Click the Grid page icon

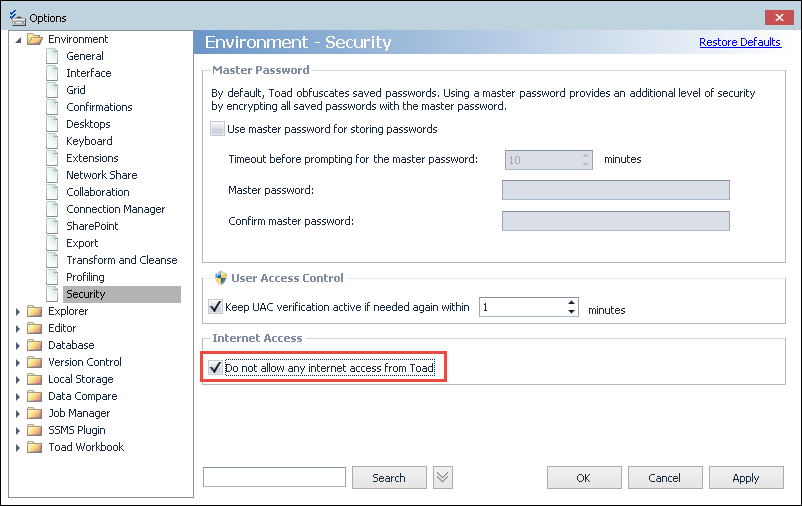click(53, 90)
